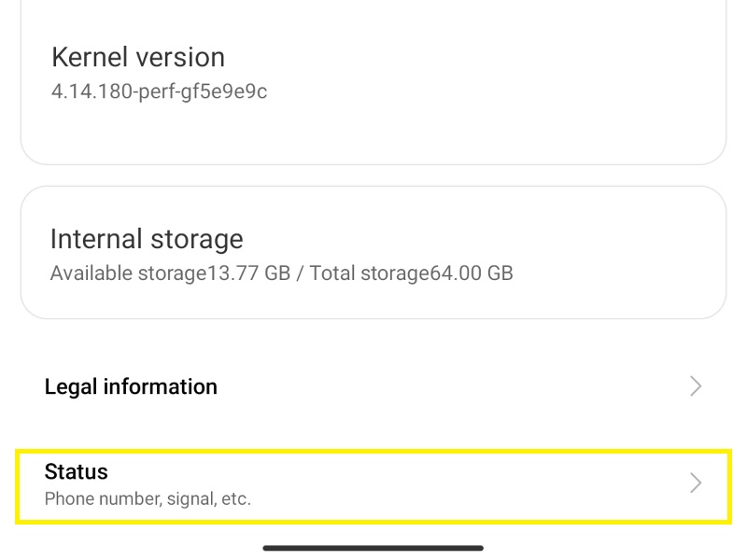Select the Total storage 64.00 GB text
Screen dimensions: 747x560
[412, 273]
